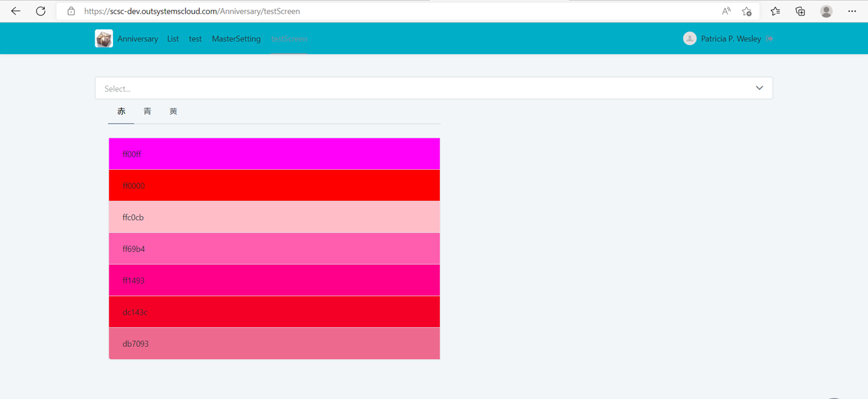This screenshot has height=399, width=868.
Task: Select the db7093 pale violet swatch
Action: [275, 343]
